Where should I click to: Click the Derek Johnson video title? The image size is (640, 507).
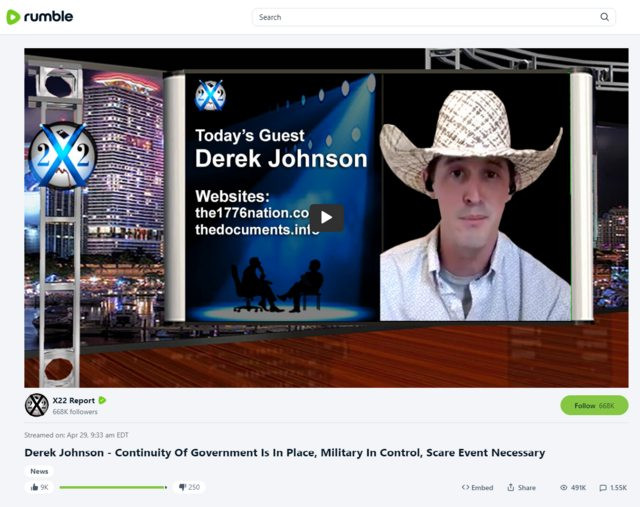tap(284, 452)
